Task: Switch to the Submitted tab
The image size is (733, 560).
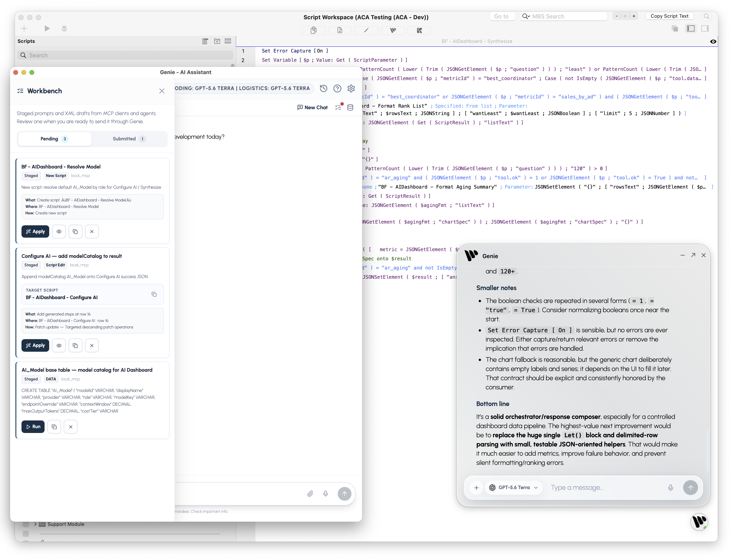Action: (x=129, y=139)
